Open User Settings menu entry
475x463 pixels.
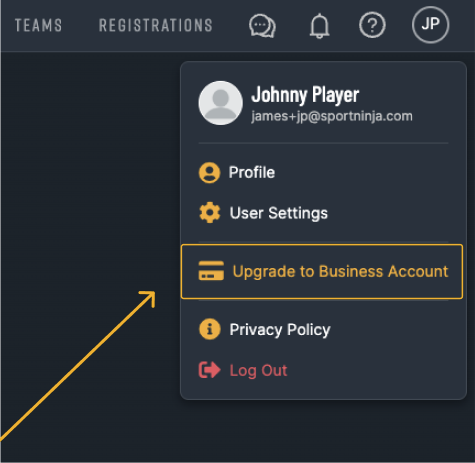click(x=278, y=213)
